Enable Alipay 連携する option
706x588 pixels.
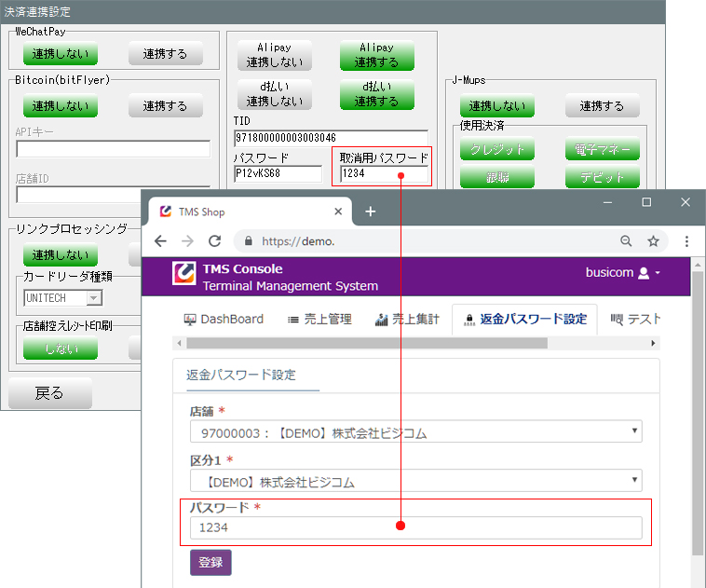pos(376,55)
